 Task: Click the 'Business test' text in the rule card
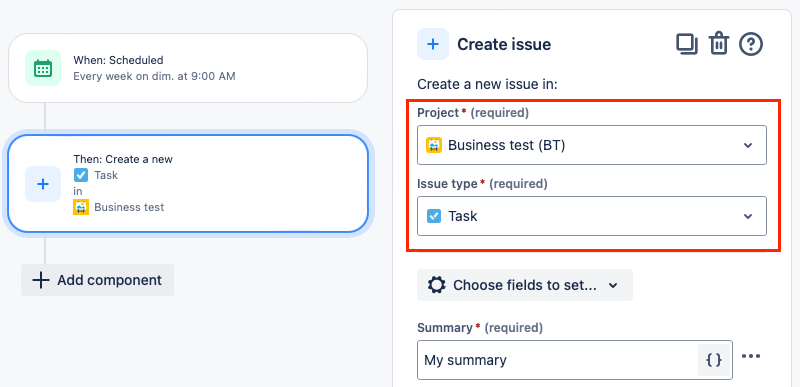click(129, 207)
